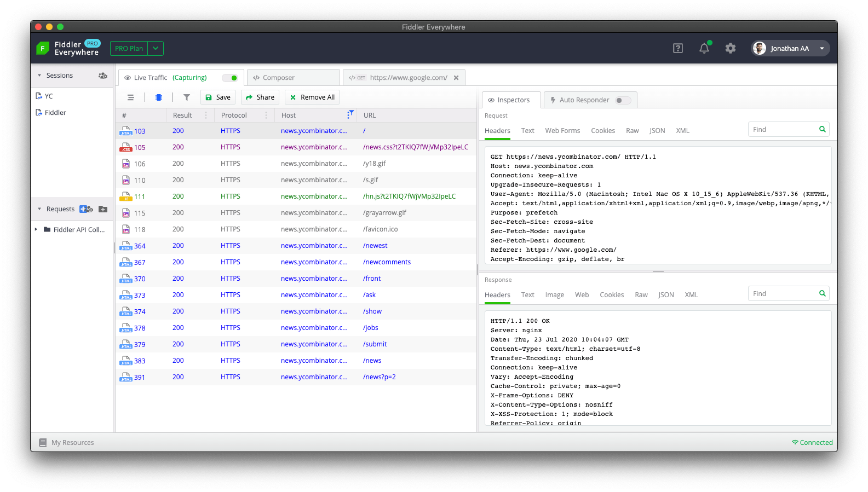Select the /news?p=2 request row

(x=296, y=377)
